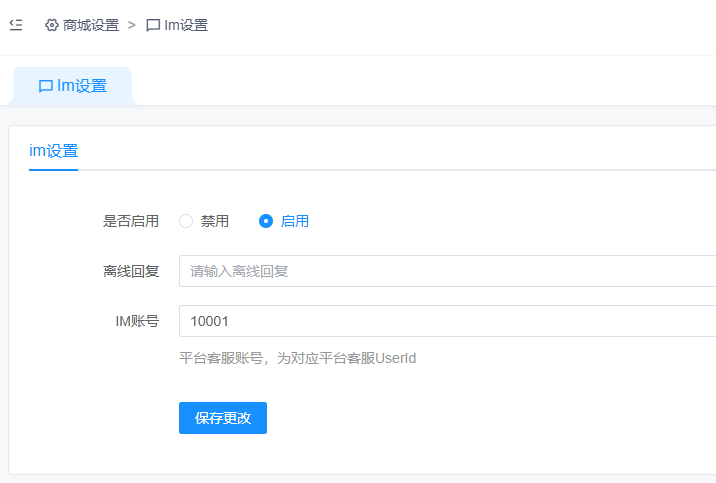The image size is (716, 483).
Task: Click the breadcrumb separator arrow
Action: point(132,25)
